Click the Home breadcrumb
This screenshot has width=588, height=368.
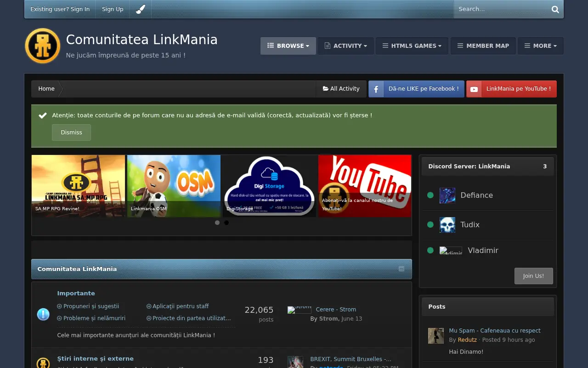tap(46, 89)
